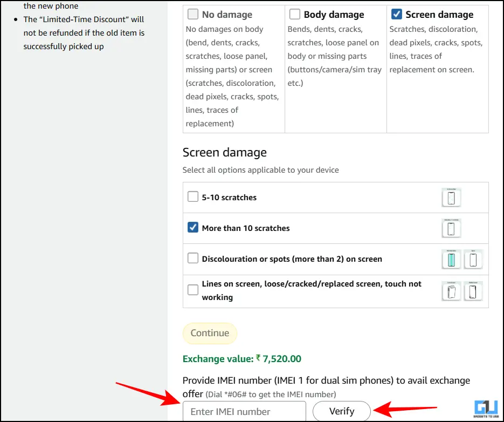Click the Exchange value ₹7,520.00 text
This screenshot has width=504, height=422.
[x=242, y=358]
